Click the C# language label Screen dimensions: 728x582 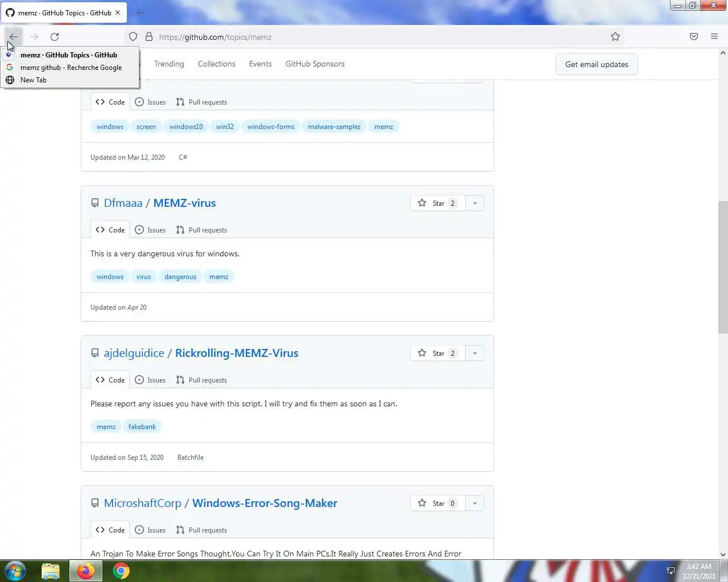pyautogui.click(x=183, y=157)
